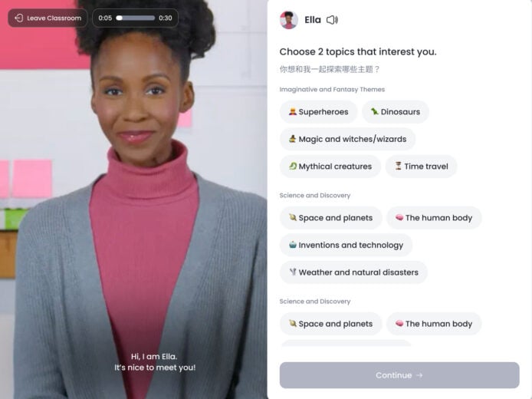Click the witch icon on Magic chip
The height and width of the screenshot is (399, 532).
coord(293,139)
